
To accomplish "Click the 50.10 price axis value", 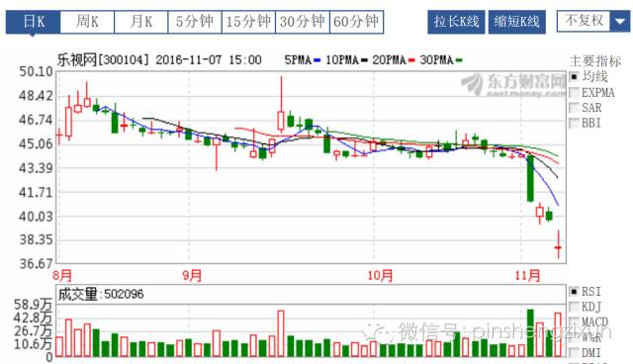I will coord(36,72).
